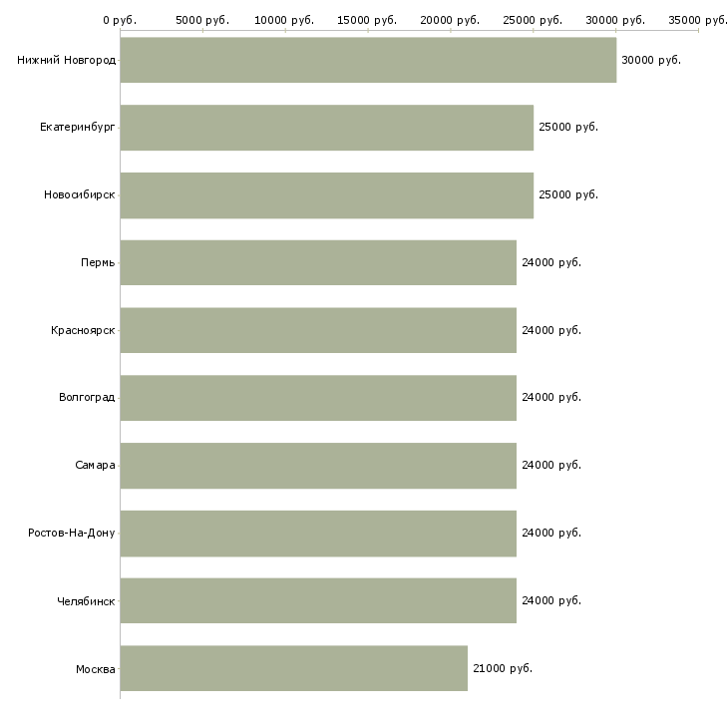Select the Ростов-На-Дону bar
The image size is (728, 728).
click(318, 533)
